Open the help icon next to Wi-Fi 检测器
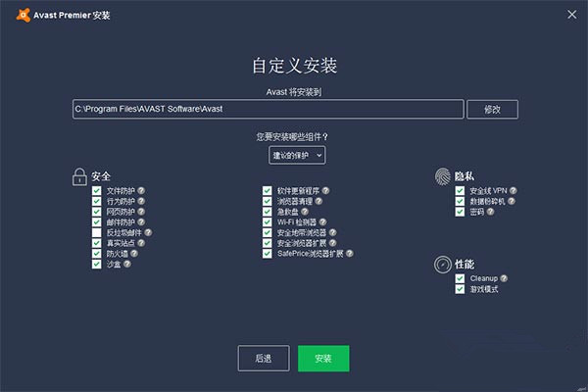Image resolution: width=588 pixels, height=392 pixels. pos(322,222)
